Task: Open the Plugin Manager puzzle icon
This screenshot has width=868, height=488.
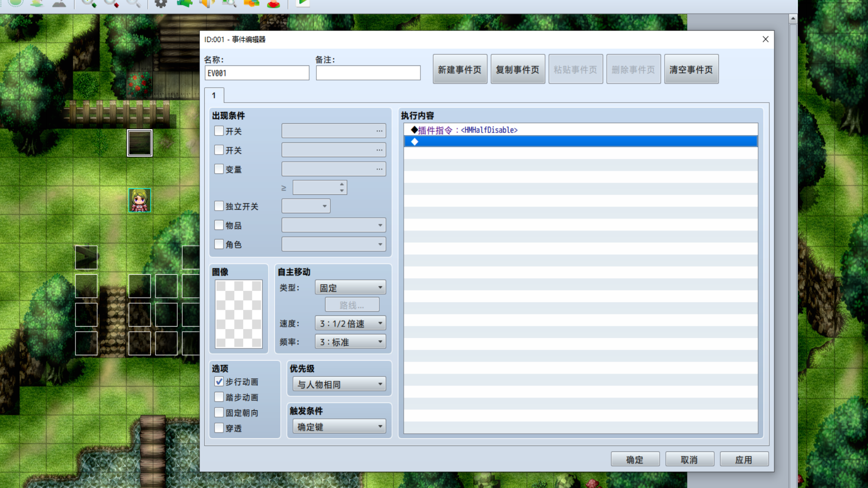Action: point(184,4)
